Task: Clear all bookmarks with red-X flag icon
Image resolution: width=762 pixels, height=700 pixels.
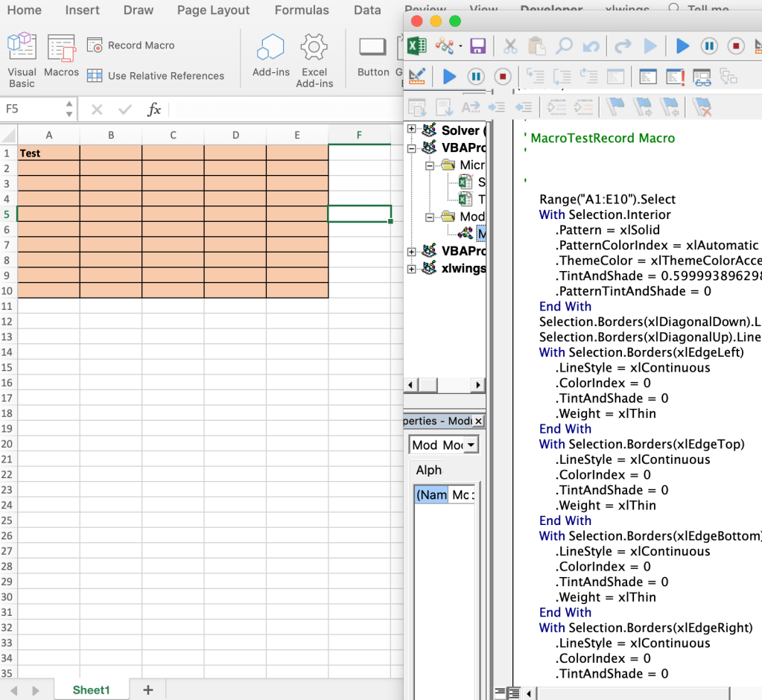Action: click(x=702, y=107)
